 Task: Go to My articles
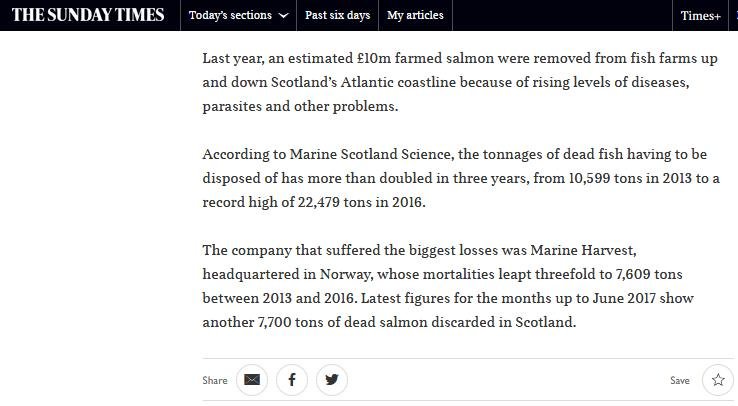(415, 16)
